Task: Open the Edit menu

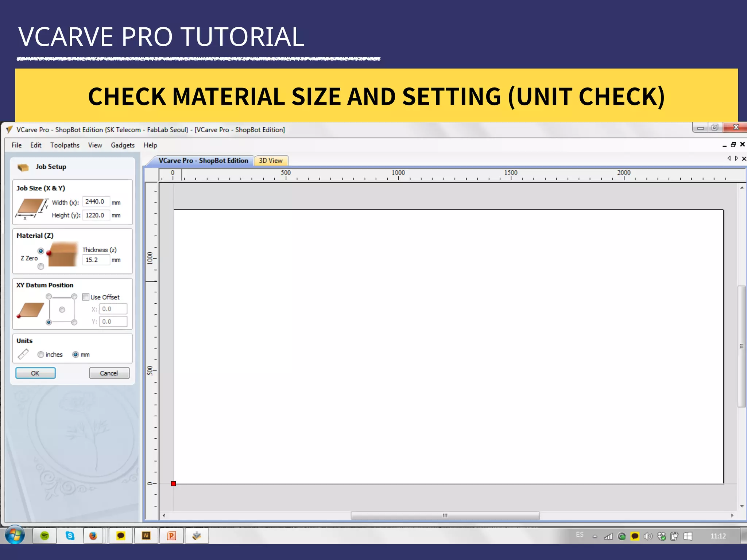Action: click(x=36, y=145)
